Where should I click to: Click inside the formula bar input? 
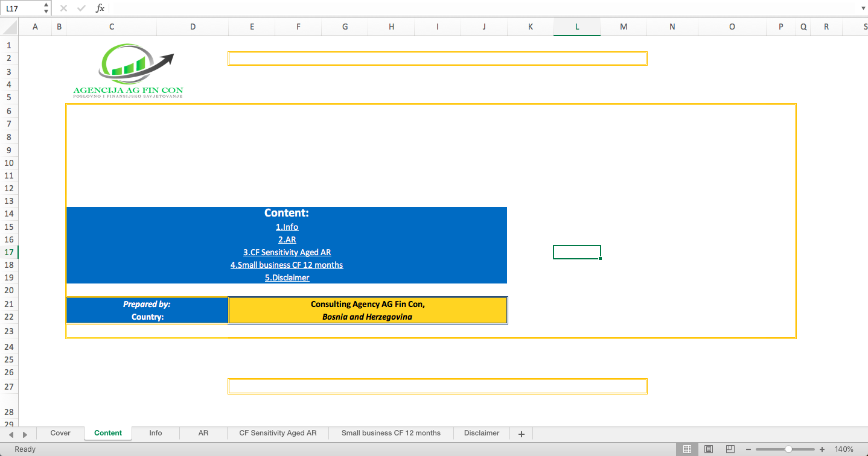pos(483,8)
